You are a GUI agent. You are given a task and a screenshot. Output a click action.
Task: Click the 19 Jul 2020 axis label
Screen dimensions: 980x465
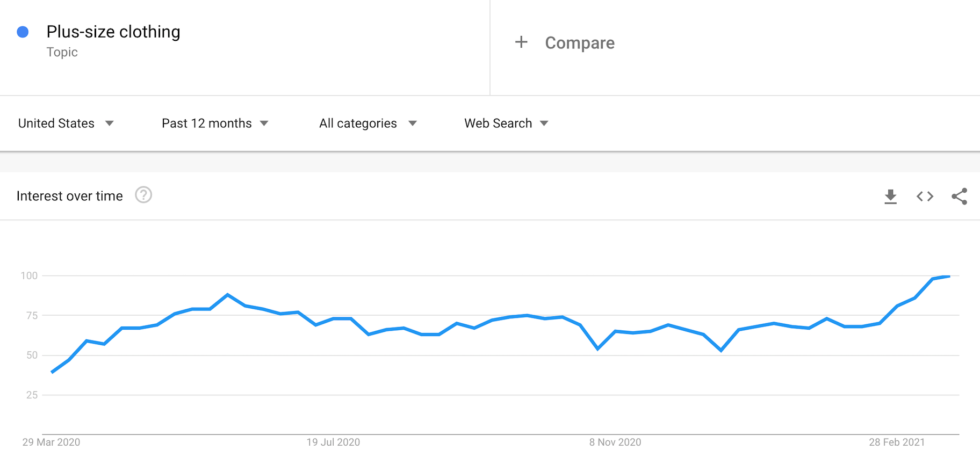click(333, 442)
